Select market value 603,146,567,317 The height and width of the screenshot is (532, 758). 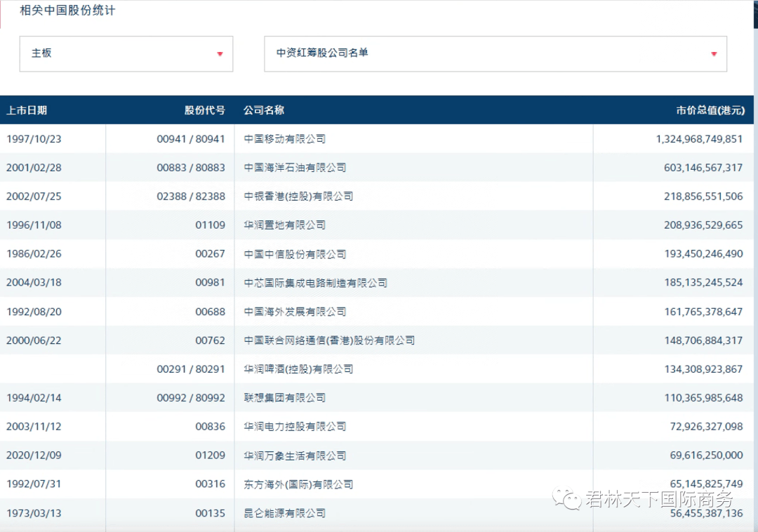click(703, 168)
